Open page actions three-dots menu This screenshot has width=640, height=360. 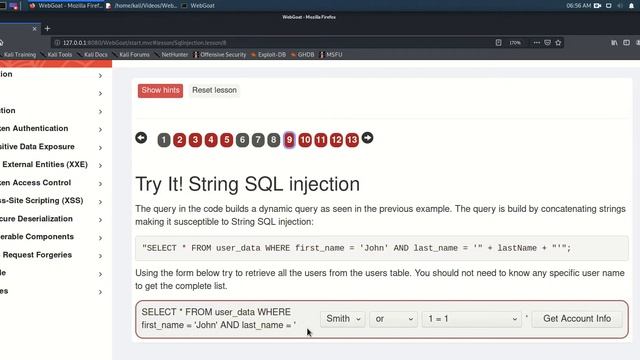536,42
